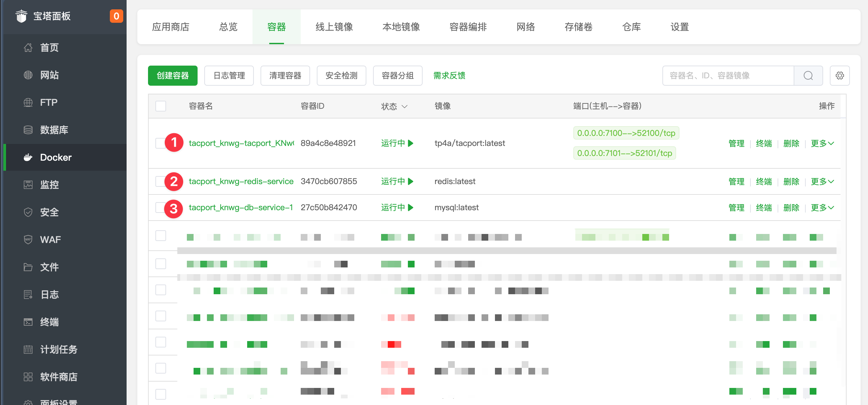Open table settings gear icon
Image resolution: width=868 pixels, height=405 pixels.
pyautogui.click(x=839, y=76)
